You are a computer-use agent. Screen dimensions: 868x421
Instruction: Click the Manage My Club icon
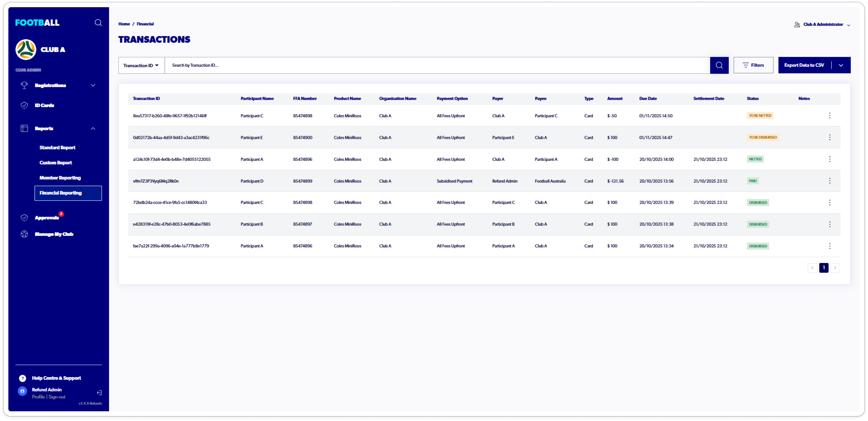click(24, 234)
